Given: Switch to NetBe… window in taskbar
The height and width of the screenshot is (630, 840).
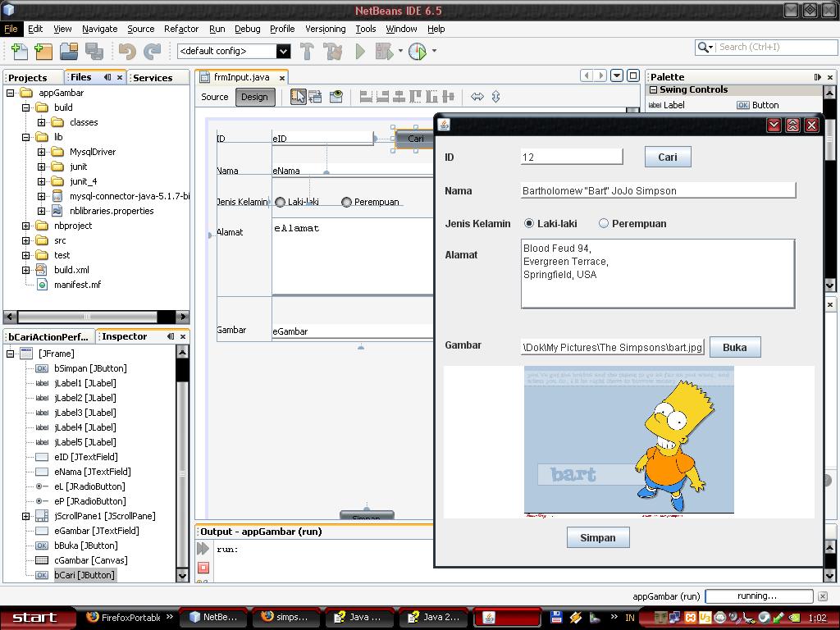Looking at the screenshot, I should (x=213, y=617).
